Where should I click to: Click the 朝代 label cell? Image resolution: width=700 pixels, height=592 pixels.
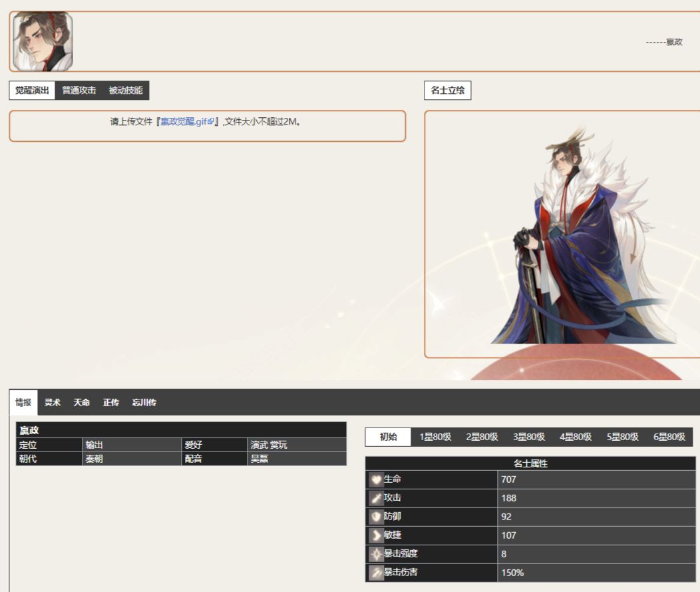(49, 459)
